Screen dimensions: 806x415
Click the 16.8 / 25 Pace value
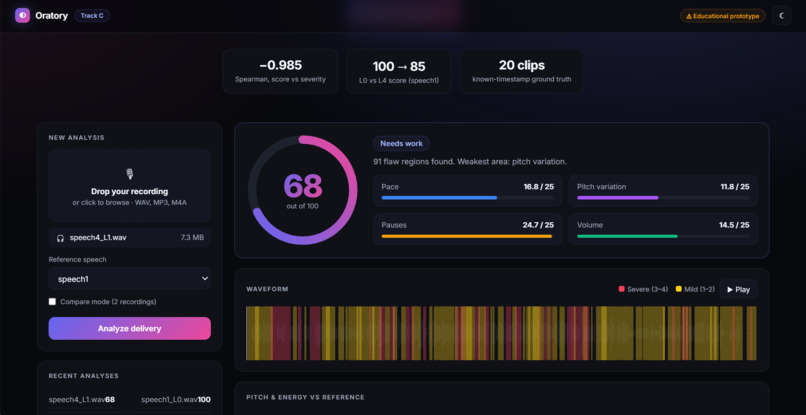539,187
